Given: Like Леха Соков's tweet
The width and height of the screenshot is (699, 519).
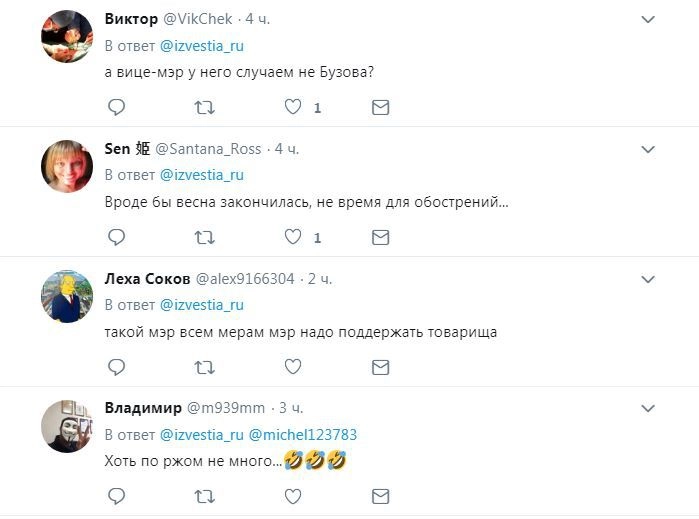Looking at the screenshot, I should pos(293,367).
